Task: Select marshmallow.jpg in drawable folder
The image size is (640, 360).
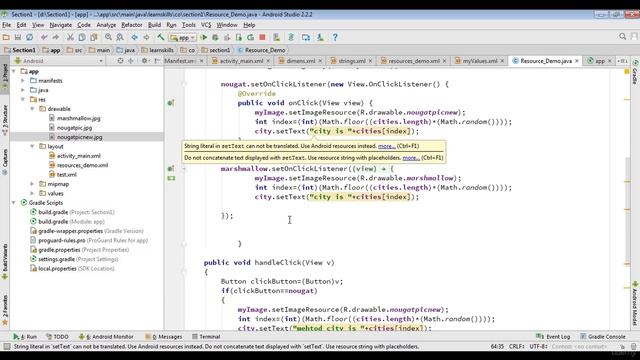Action: click(x=78, y=118)
